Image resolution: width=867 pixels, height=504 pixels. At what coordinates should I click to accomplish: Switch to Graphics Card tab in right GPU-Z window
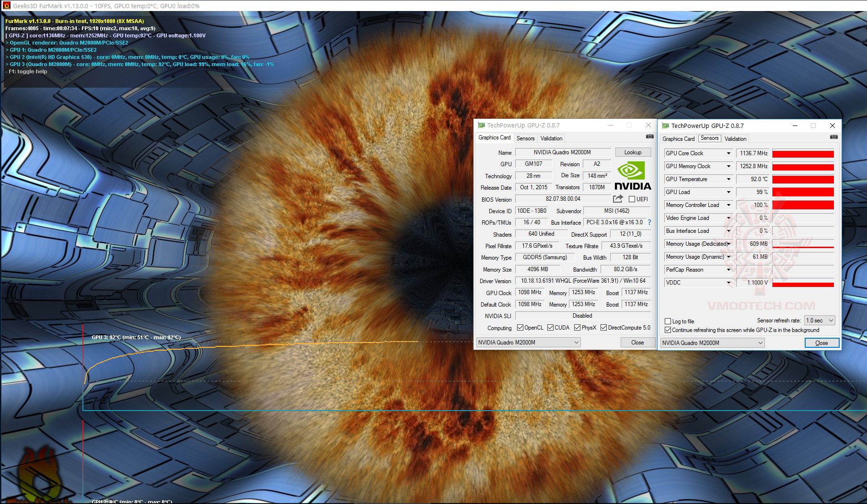(678, 139)
